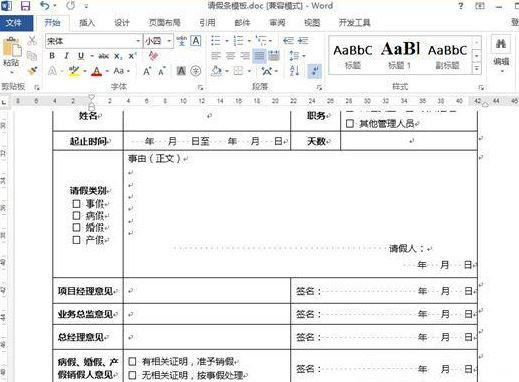Align text left
Screen dimensions: 519x382
click(216, 56)
